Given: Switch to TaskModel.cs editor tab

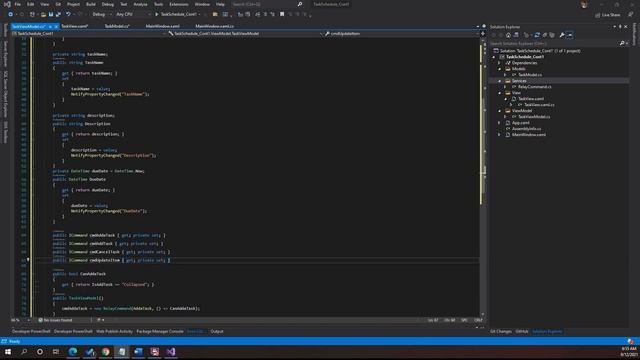Looking at the screenshot, I should pyautogui.click(x=117, y=26).
